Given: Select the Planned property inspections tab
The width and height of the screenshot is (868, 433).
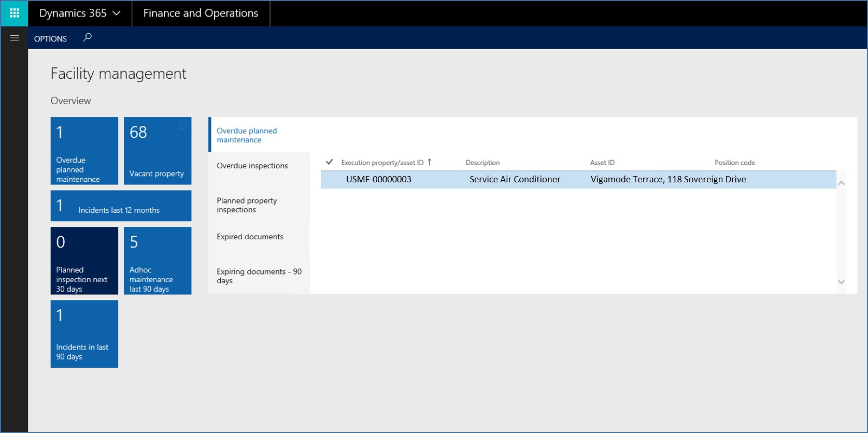Looking at the screenshot, I should point(247,205).
